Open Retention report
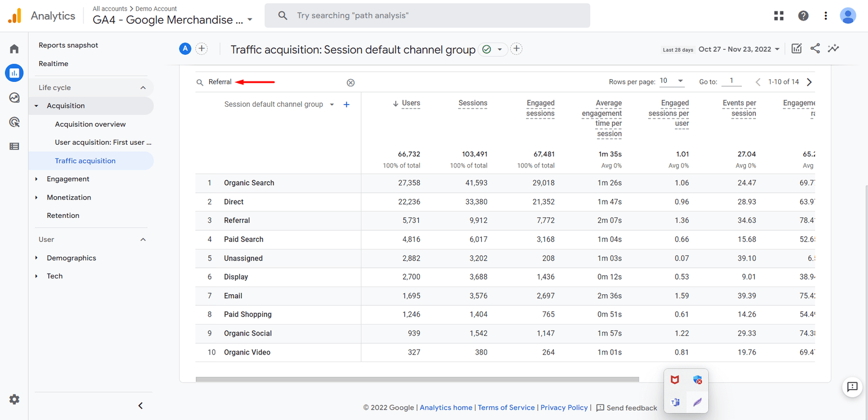Image resolution: width=868 pixels, height=420 pixels. pyautogui.click(x=63, y=215)
